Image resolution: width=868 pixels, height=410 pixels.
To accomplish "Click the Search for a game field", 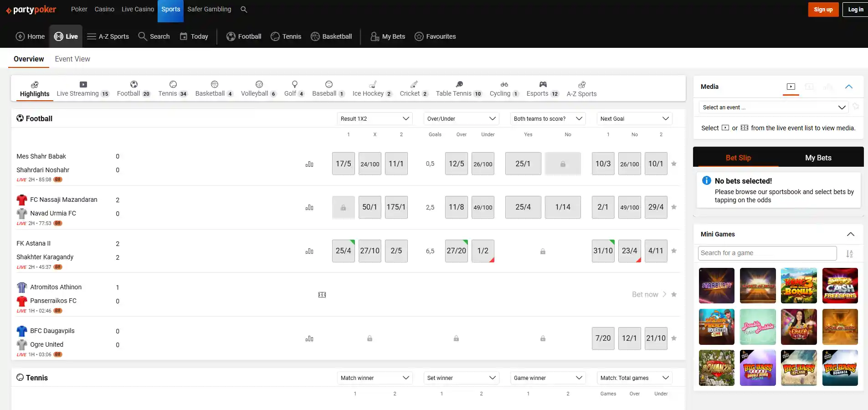I will (767, 253).
